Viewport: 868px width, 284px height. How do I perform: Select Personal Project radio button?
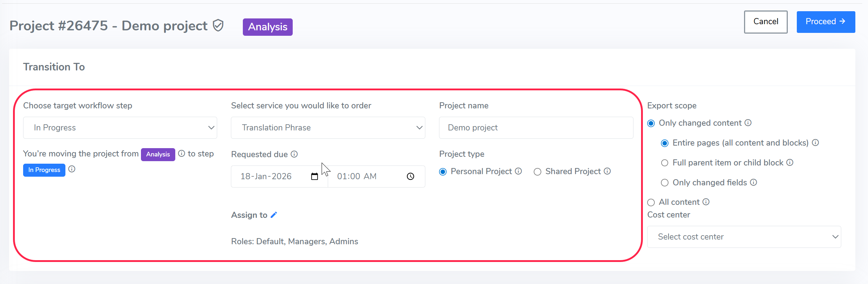(443, 172)
